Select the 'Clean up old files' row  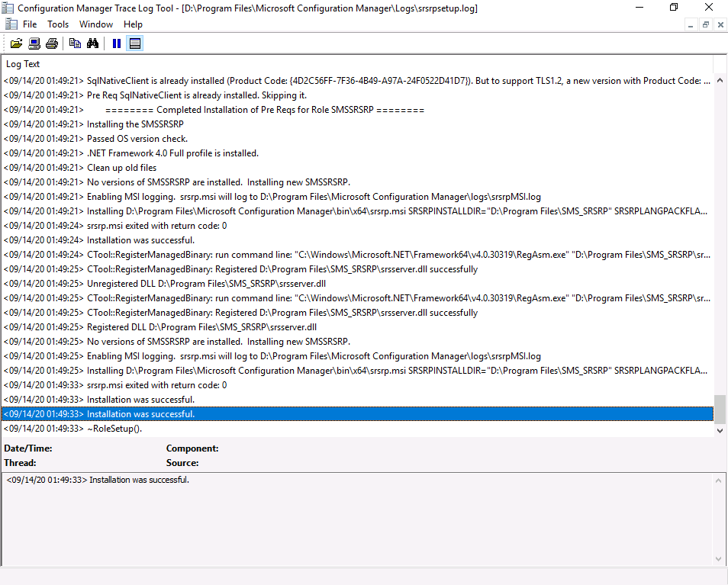pos(357,168)
